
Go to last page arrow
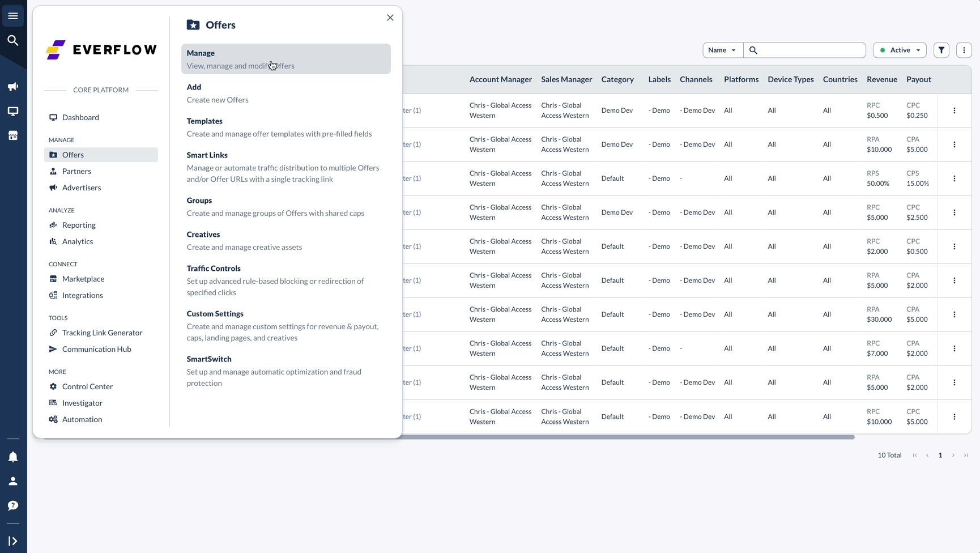(966, 455)
